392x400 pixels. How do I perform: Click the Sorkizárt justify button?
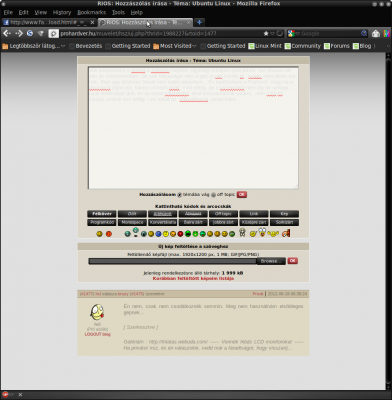tap(284, 222)
